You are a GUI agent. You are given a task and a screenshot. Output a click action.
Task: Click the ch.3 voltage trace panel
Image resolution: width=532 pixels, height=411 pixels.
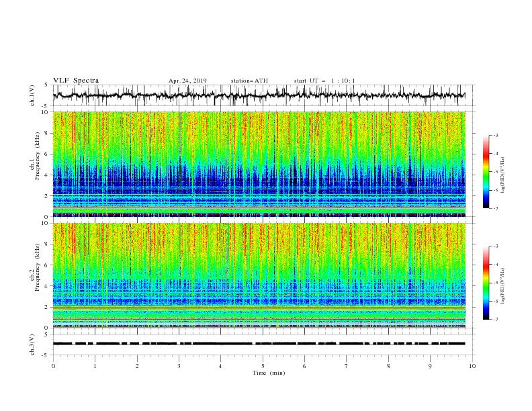263,345
